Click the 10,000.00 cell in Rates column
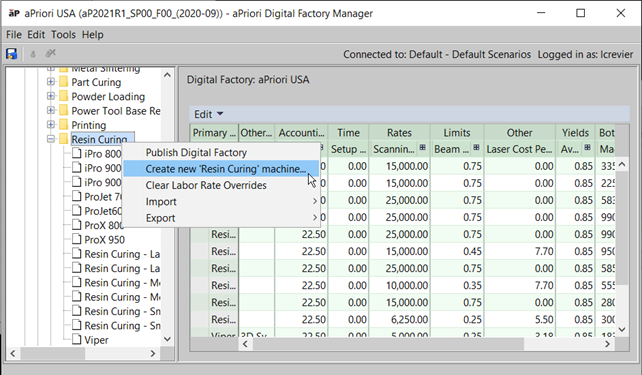Screen dimensions: 642x375 399,285
